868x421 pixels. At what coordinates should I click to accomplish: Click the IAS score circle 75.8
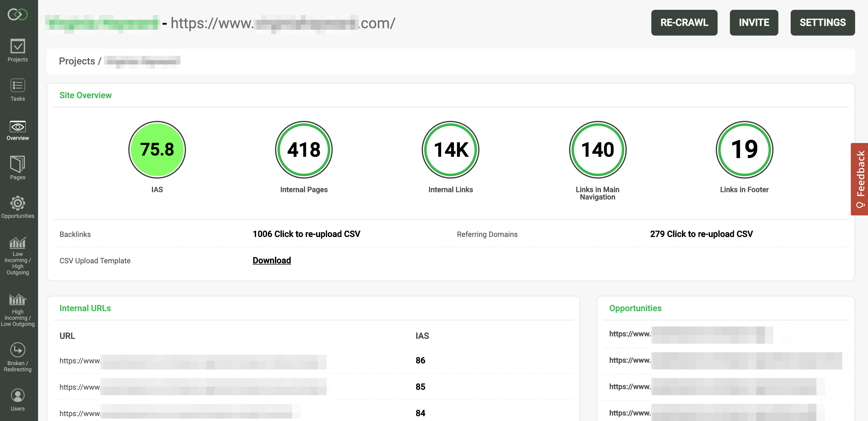[156, 149]
